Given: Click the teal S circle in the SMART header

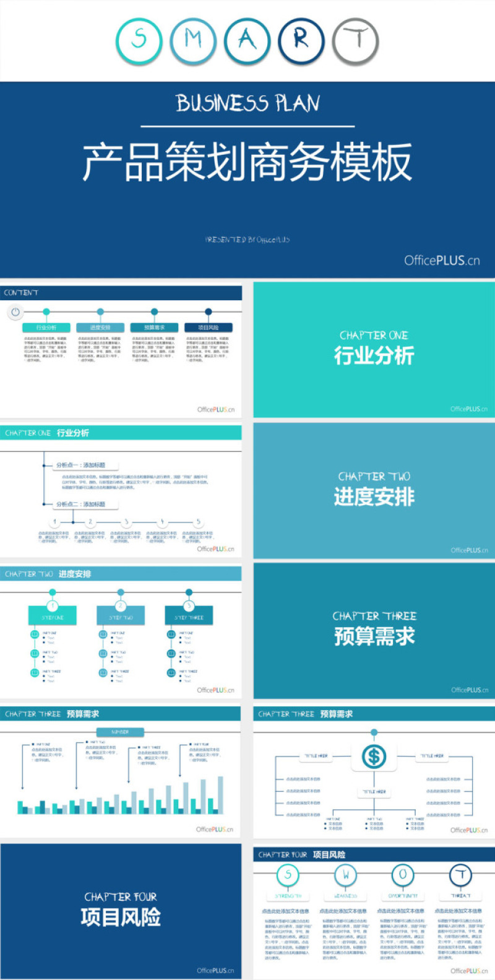Looking at the screenshot, I should pyautogui.click(x=139, y=41).
